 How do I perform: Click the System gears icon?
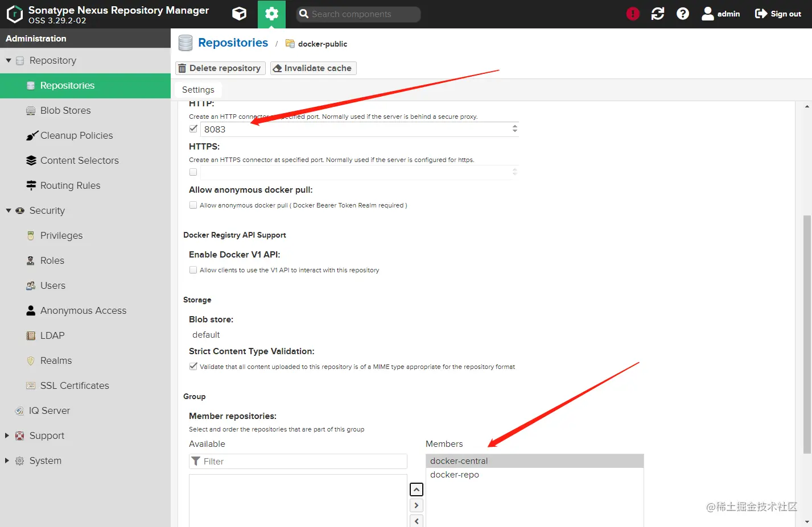click(19, 460)
